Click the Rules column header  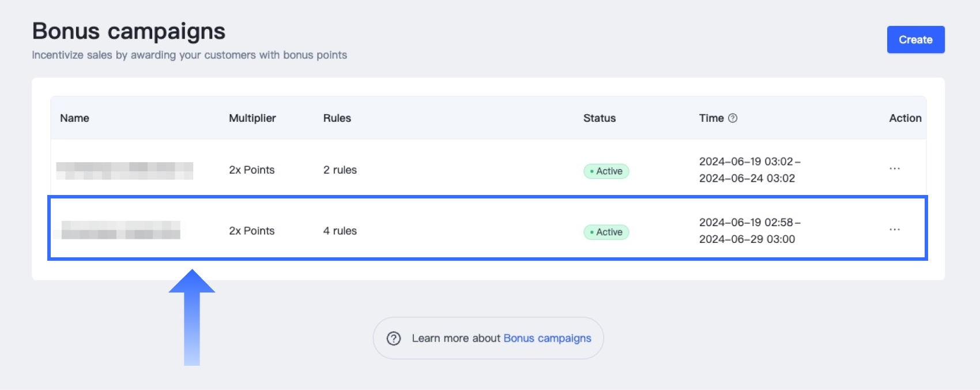pyautogui.click(x=337, y=118)
